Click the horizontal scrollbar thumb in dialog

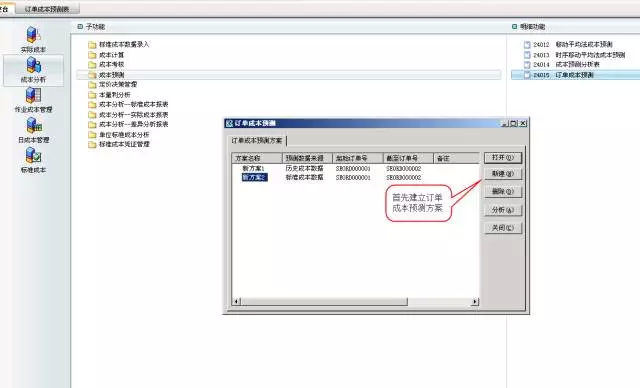point(324,302)
